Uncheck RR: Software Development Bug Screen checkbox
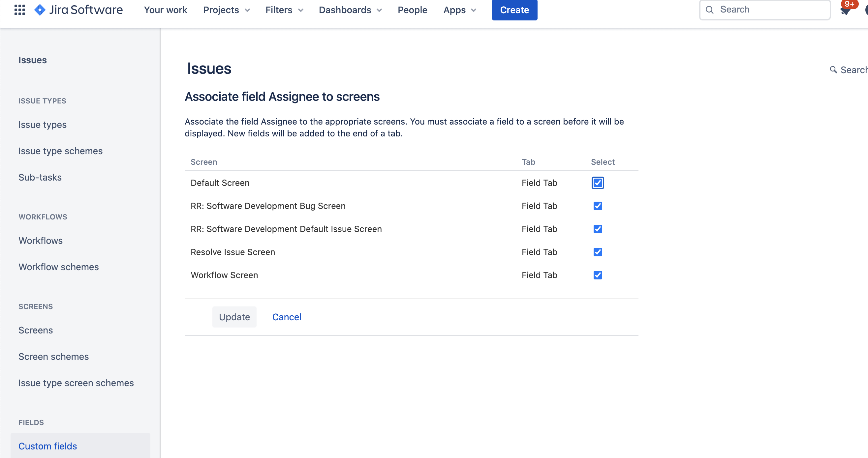 coord(598,206)
